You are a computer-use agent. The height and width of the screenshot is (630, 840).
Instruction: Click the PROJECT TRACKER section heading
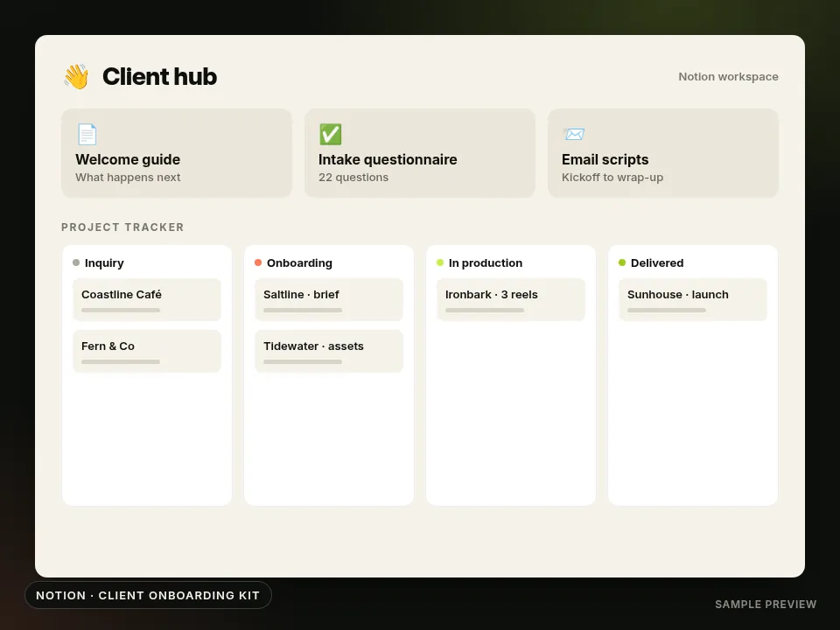[122, 227]
